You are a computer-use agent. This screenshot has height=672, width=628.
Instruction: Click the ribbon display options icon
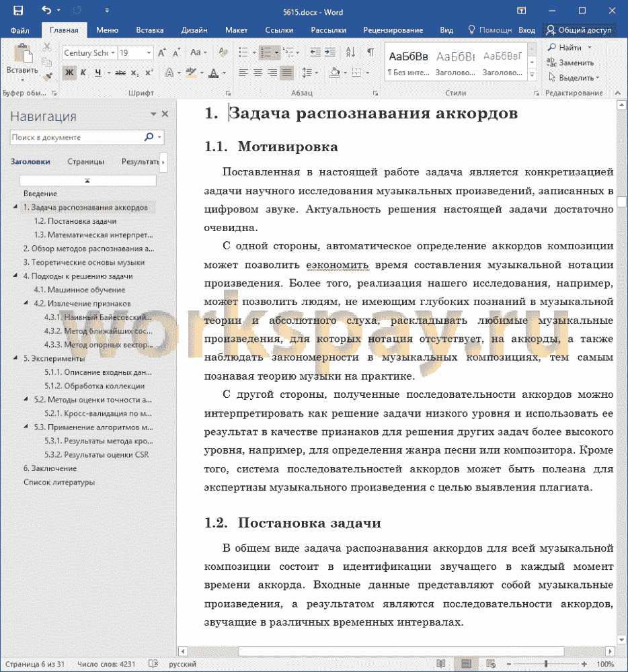521,11
